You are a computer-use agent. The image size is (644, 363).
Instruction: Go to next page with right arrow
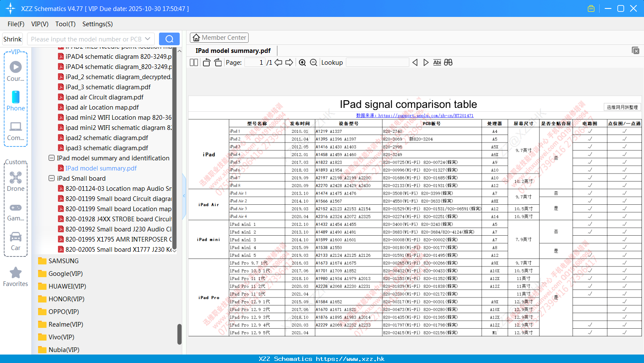pyautogui.click(x=289, y=63)
